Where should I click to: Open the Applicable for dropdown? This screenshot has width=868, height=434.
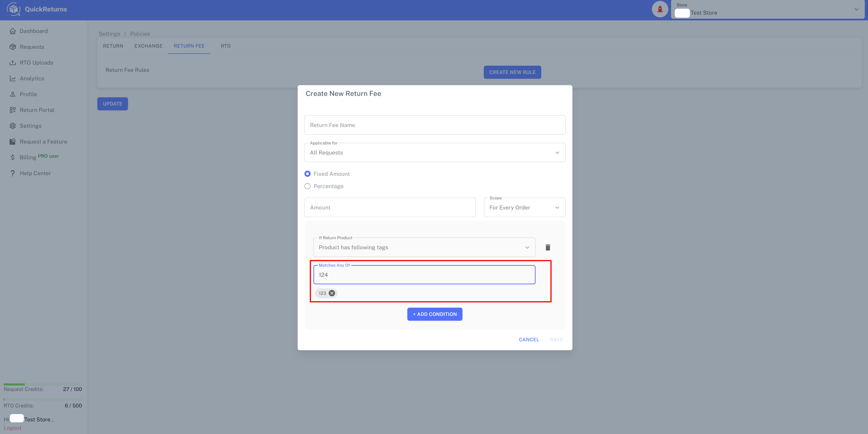pyautogui.click(x=435, y=153)
